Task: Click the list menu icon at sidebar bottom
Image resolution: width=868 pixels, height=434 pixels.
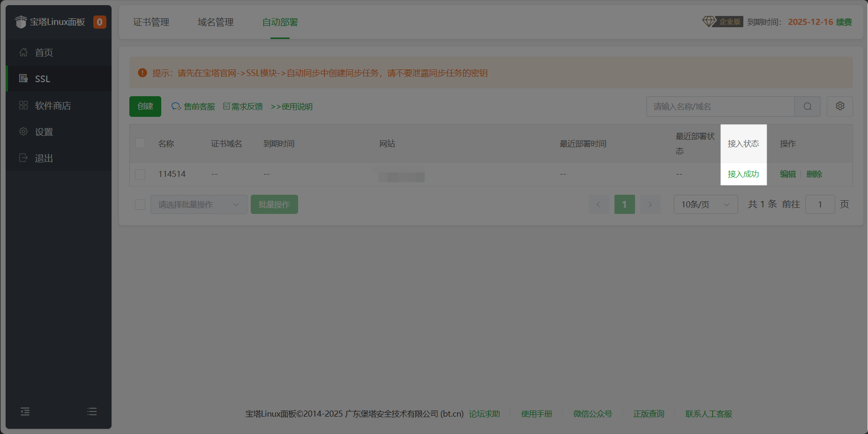Action: [x=92, y=411]
